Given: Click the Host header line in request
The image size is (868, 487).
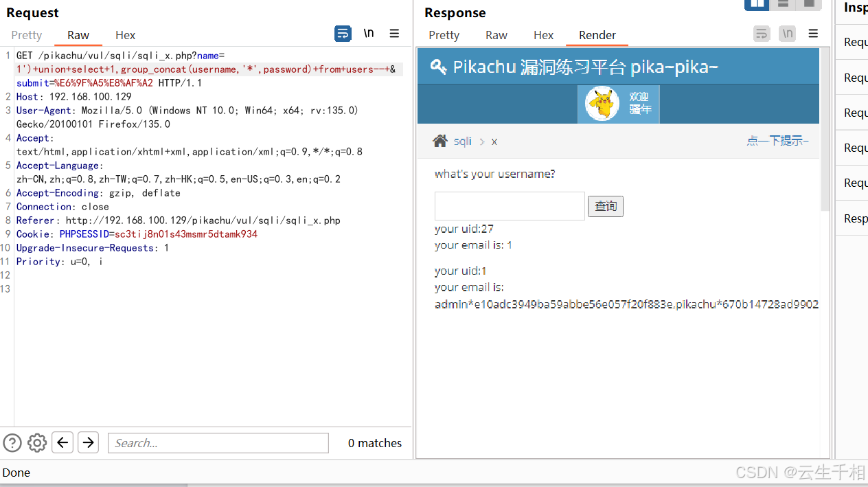Looking at the screenshot, I should (x=74, y=97).
